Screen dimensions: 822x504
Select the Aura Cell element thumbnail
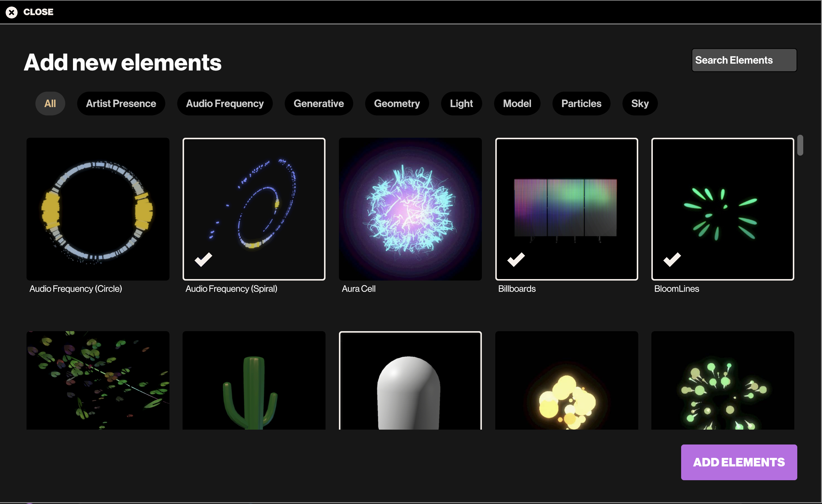410,209
